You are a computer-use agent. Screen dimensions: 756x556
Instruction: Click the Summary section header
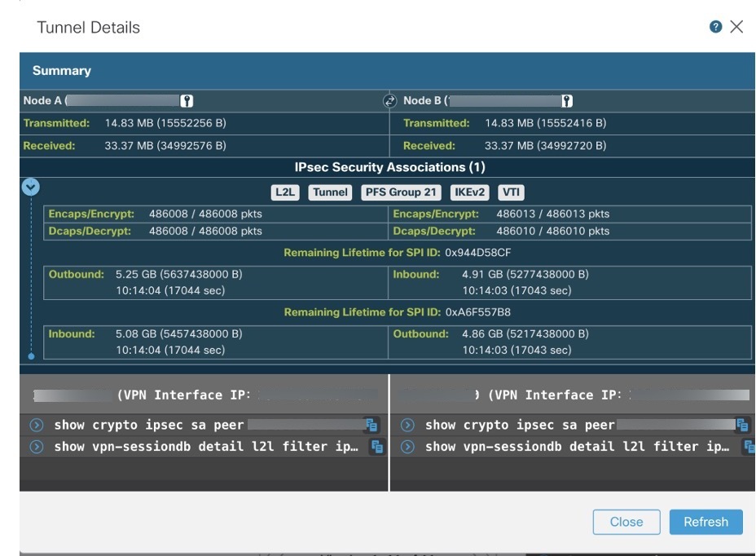point(63,70)
